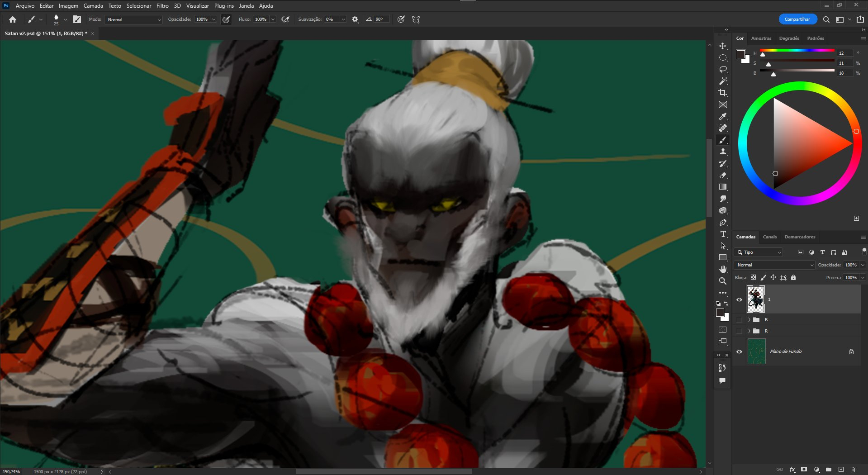Delete layer with trash icon
The width and height of the screenshot is (868, 475).
pos(853,470)
